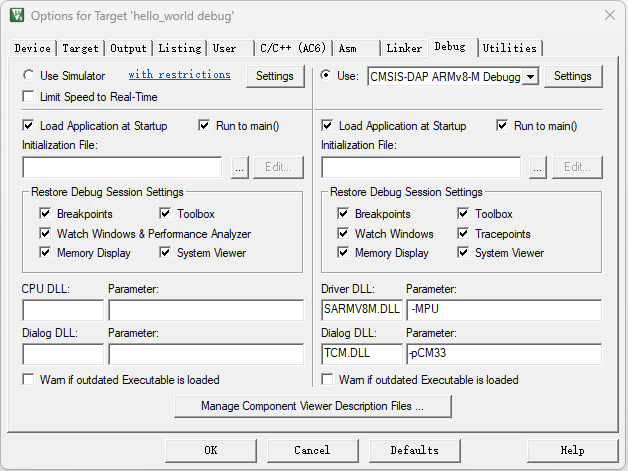This screenshot has height=471, width=628.
Task: Open the C/C++ (AC6) tab
Action: [291, 48]
